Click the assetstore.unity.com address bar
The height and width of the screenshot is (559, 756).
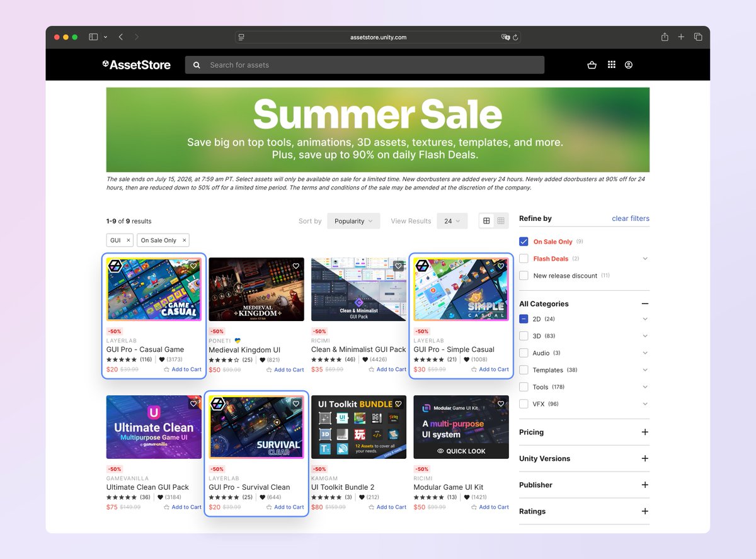point(378,37)
